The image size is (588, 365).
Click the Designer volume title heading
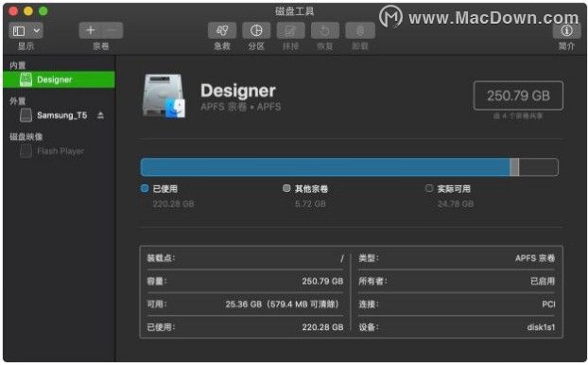238,91
